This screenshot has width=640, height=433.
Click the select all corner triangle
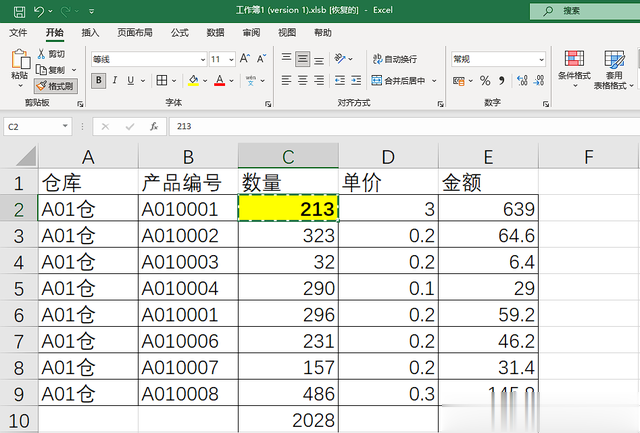[x=26, y=156]
